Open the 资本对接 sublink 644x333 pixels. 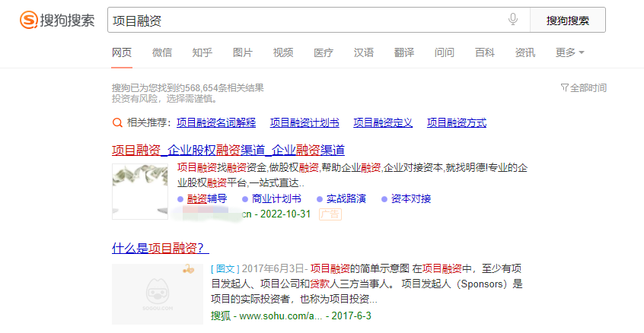[411, 199]
